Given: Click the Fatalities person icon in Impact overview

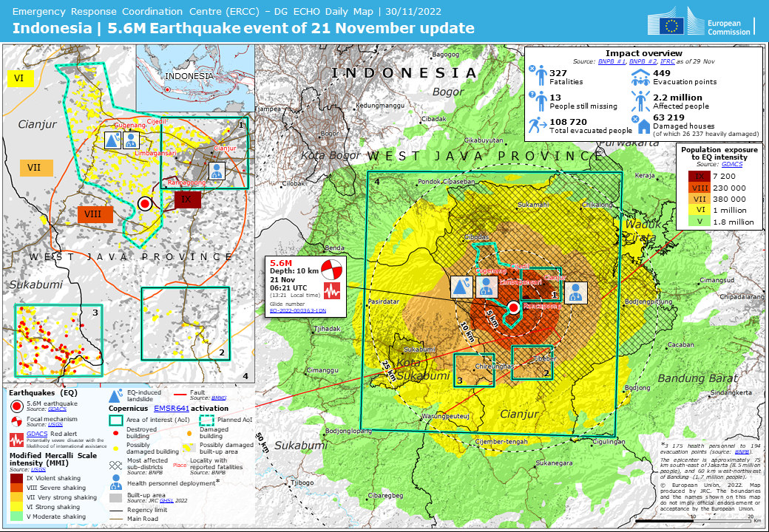Looking at the screenshot, I should click(540, 77).
